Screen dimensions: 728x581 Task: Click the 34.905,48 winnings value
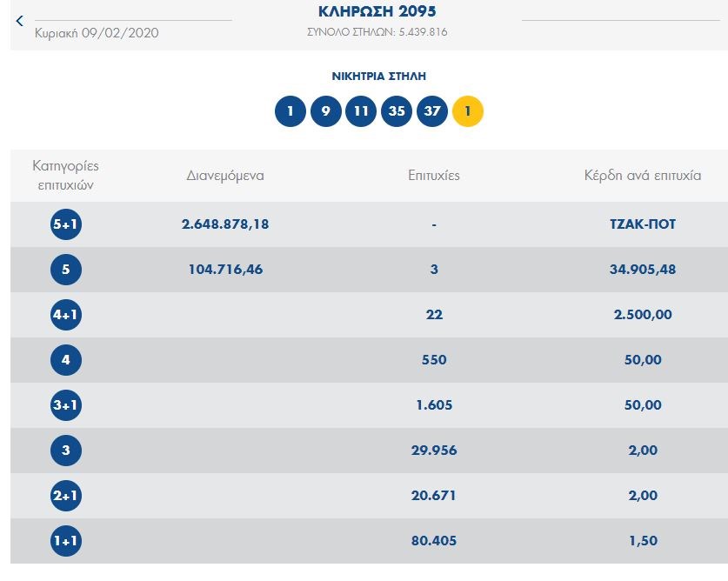(643, 270)
